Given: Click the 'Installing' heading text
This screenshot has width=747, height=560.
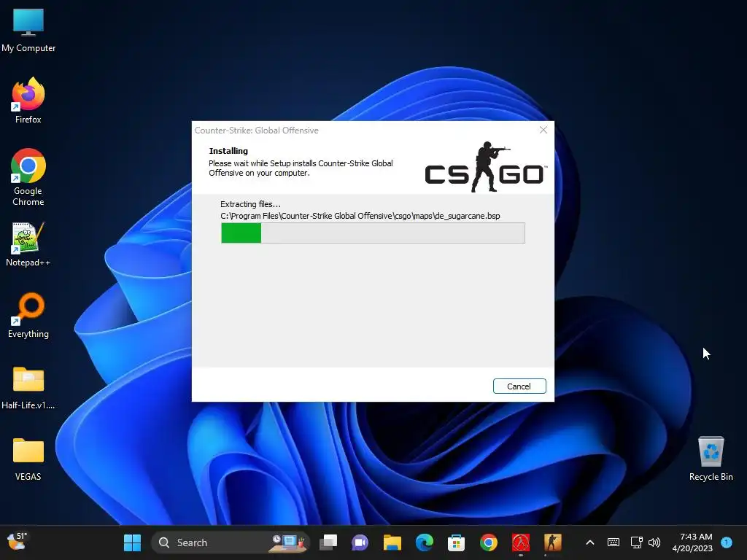Looking at the screenshot, I should pos(228,151).
